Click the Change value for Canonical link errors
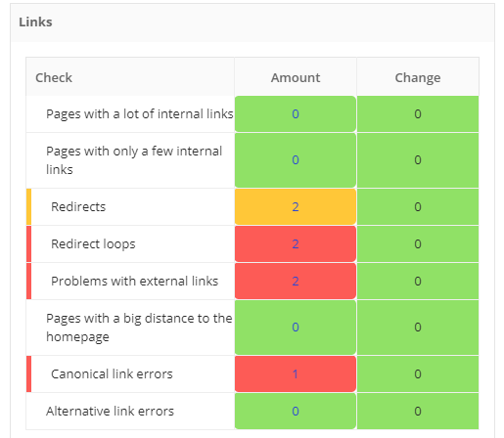The width and height of the screenshot is (504, 438). (x=418, y=374)
